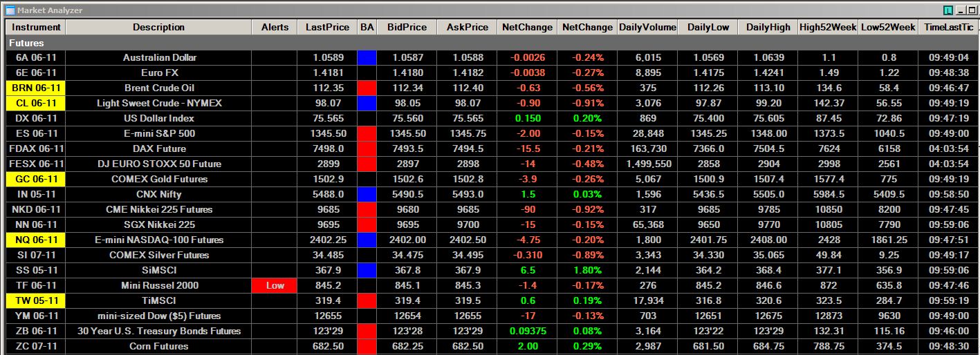Sort by the DailyVolume column header
The image size is (980, 355).
pos(647,28)
